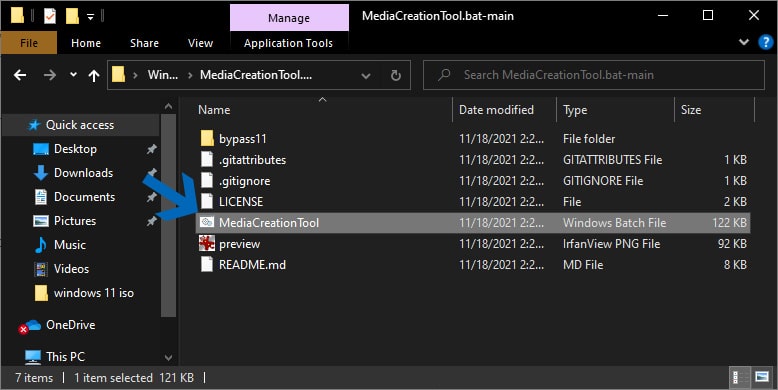This screenshot has width=778, height=390.
Task: Click the MediaCreationTool... breadcrumb segment
Action: [x=256, y=75]
